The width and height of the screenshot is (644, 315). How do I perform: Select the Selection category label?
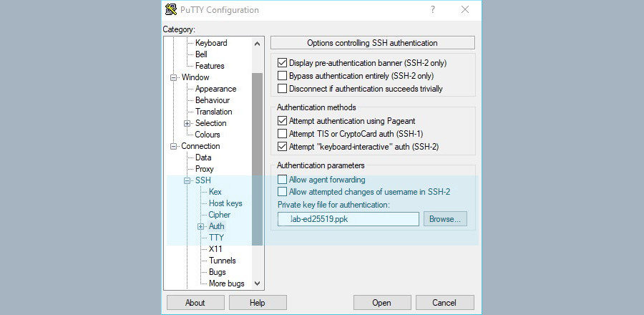[210, 123]
